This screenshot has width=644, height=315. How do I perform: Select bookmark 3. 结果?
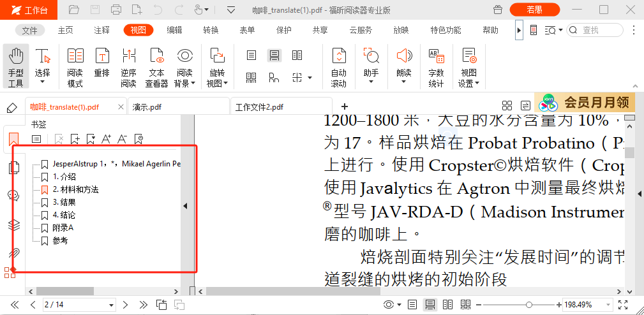pos(64,203)
